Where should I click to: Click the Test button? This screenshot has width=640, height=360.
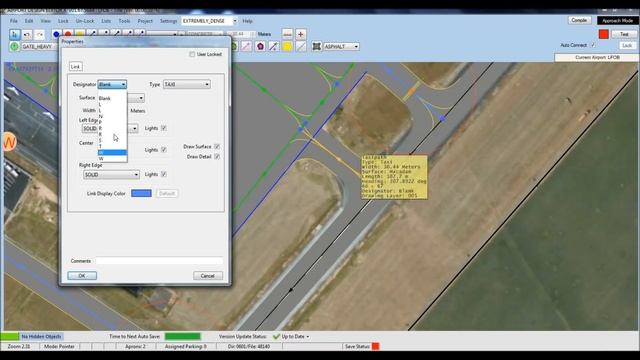tap(624, 34)
